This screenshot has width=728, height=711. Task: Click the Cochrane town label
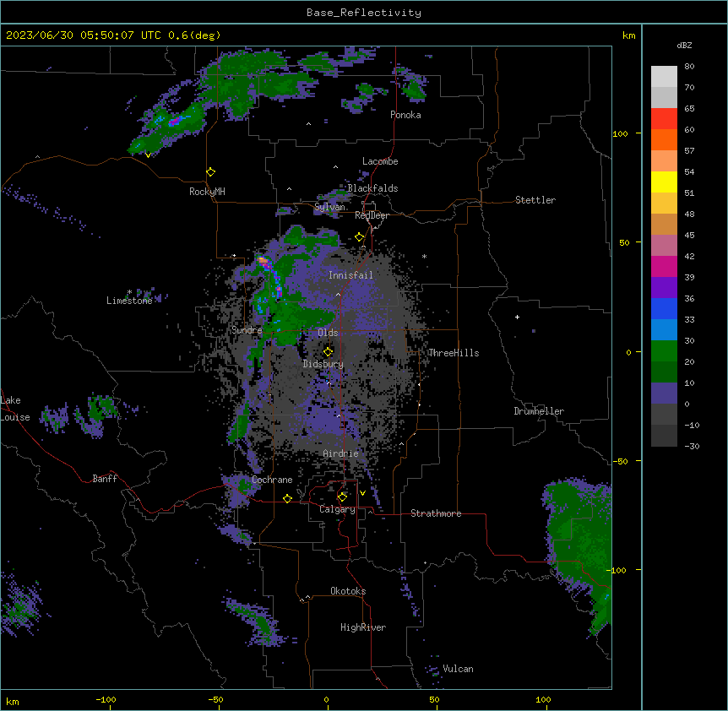coord(272,480)
